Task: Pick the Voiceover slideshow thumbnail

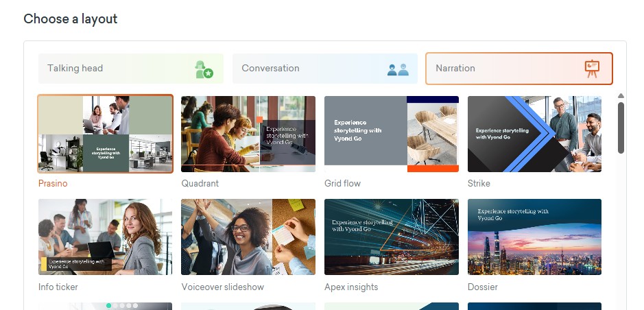Action: point(248,237)
